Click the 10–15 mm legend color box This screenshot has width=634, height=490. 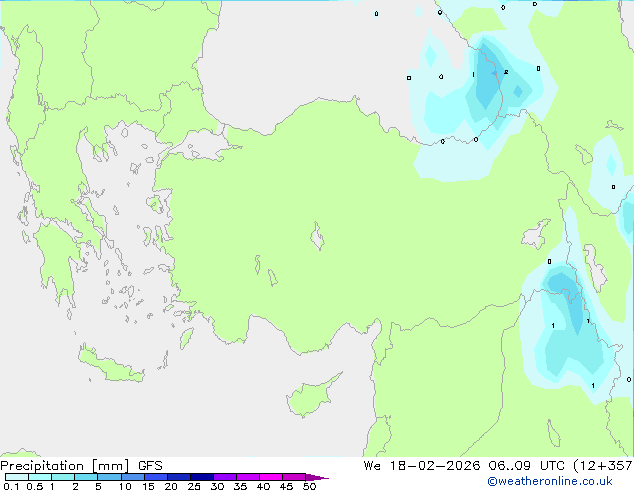tap(132, 477)
